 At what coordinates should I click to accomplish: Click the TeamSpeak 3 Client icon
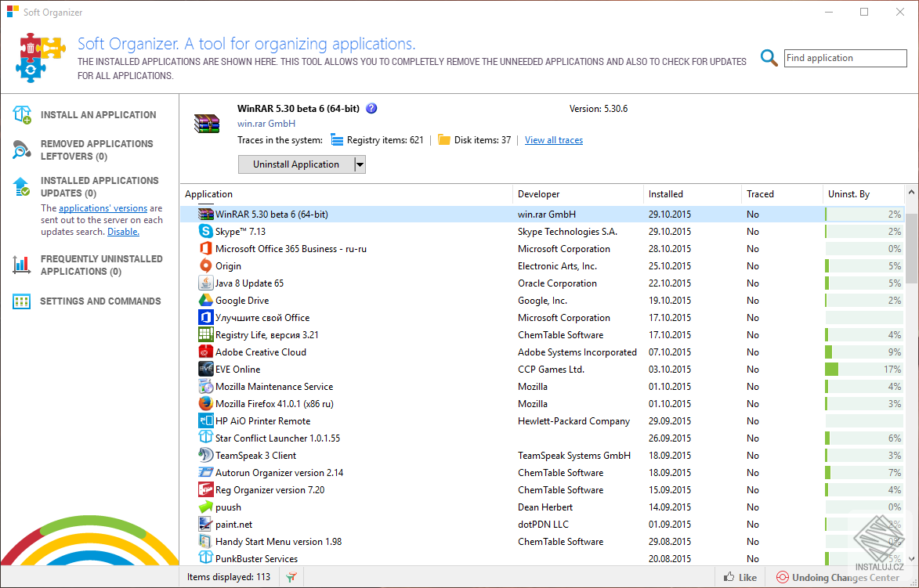pos(205,455)
